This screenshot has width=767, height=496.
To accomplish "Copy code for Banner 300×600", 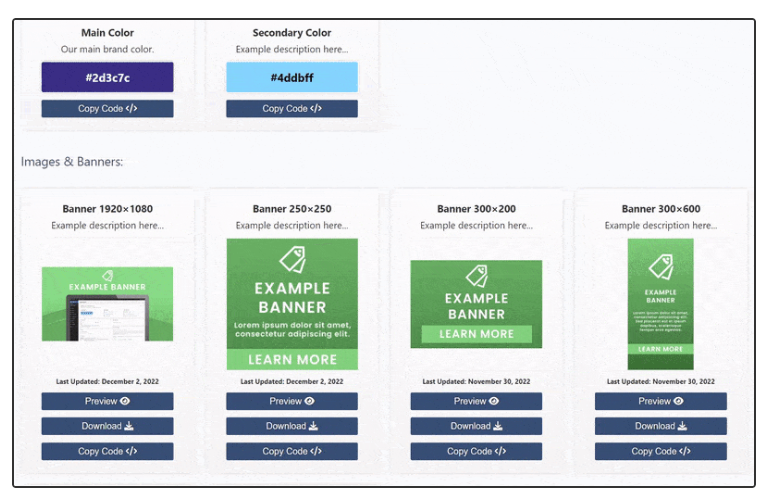I will (660, 451).
